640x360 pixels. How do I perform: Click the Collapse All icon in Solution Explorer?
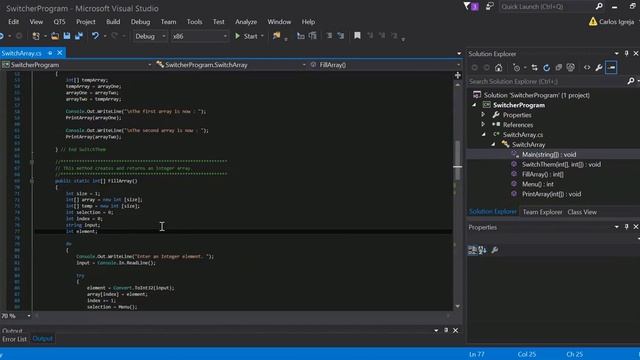pos(558,68)
